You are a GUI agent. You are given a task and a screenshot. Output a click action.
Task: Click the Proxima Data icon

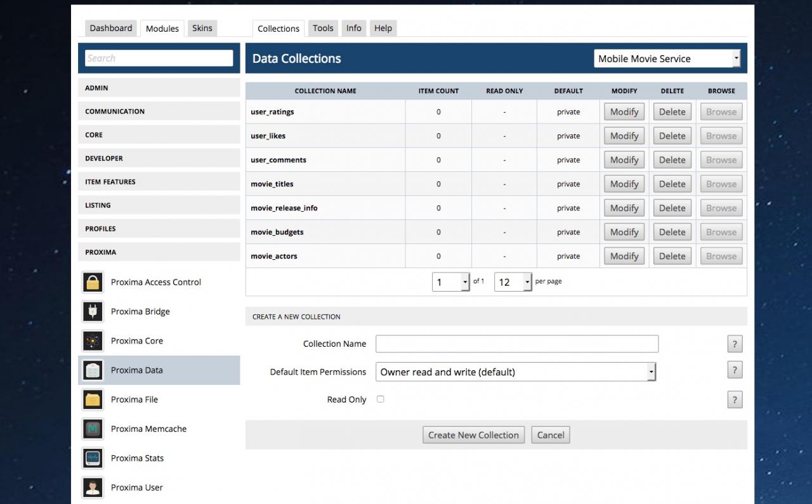coord(93,370)
